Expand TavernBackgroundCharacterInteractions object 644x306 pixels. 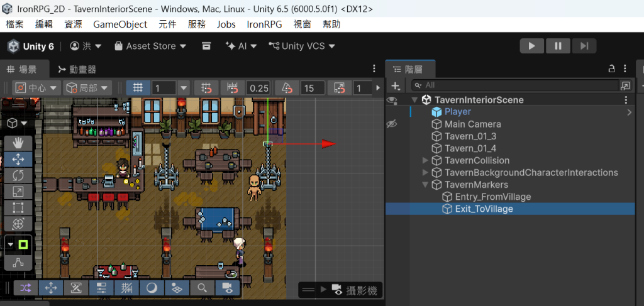click(x=425, y=173)
